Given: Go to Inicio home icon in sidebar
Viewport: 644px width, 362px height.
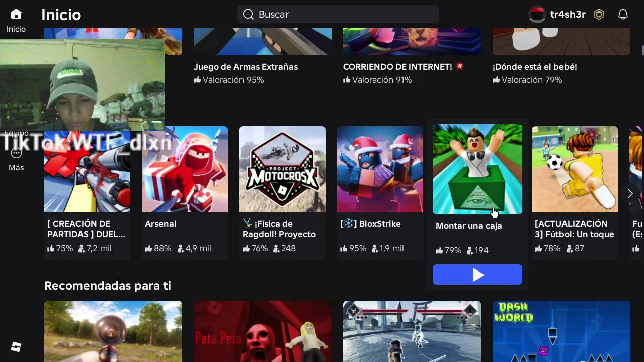Looking at the screenshot, I should coord(16,14).
